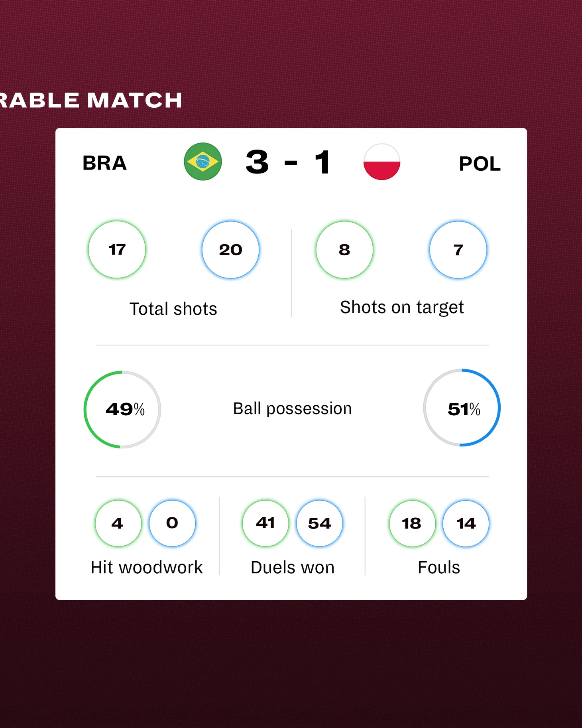
Task: Click Poland's fouls circle showing 14
Action: tap(466, 523)
